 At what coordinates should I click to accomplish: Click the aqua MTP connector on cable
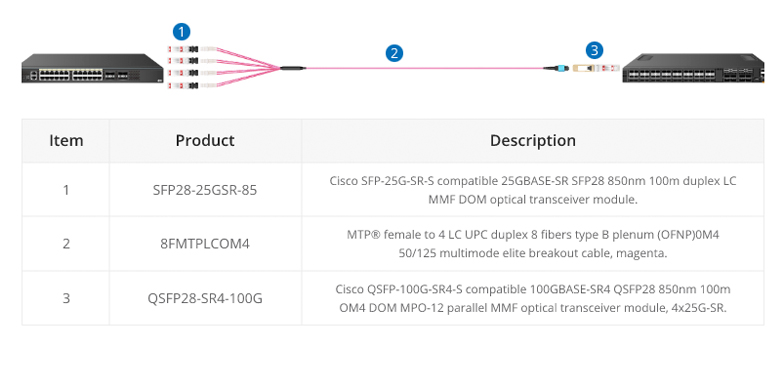pyautogui.click(x=558, y=68)
